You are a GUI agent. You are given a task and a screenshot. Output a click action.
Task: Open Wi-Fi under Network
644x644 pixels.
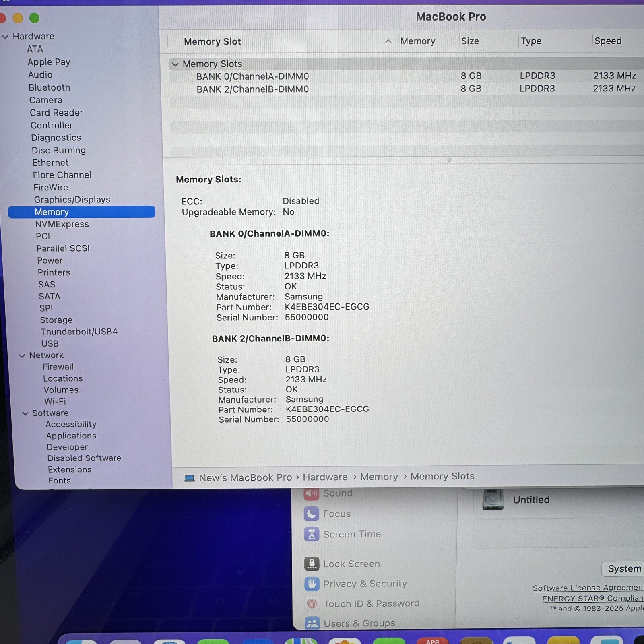coord(55,402)
